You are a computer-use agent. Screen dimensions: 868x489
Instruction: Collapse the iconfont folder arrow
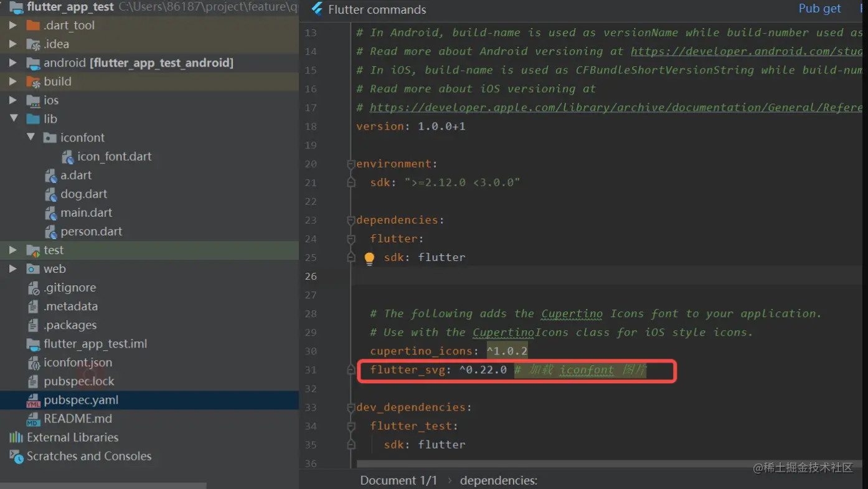tap(31, 138)
